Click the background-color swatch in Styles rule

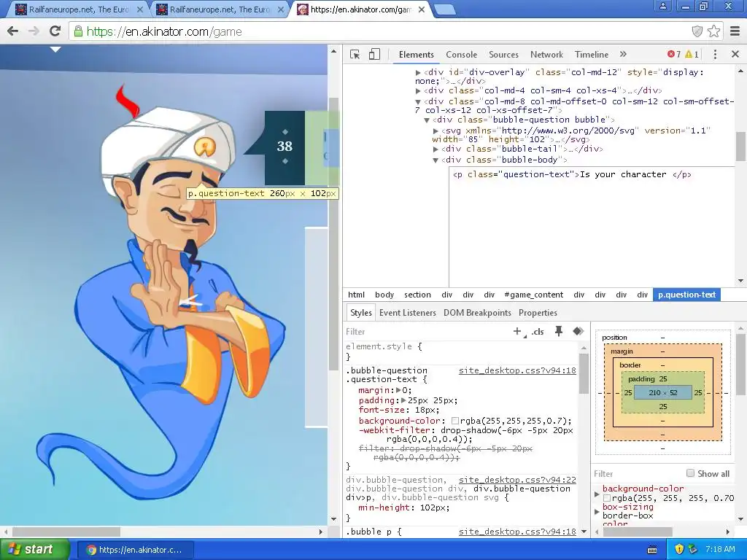(455, 421)
